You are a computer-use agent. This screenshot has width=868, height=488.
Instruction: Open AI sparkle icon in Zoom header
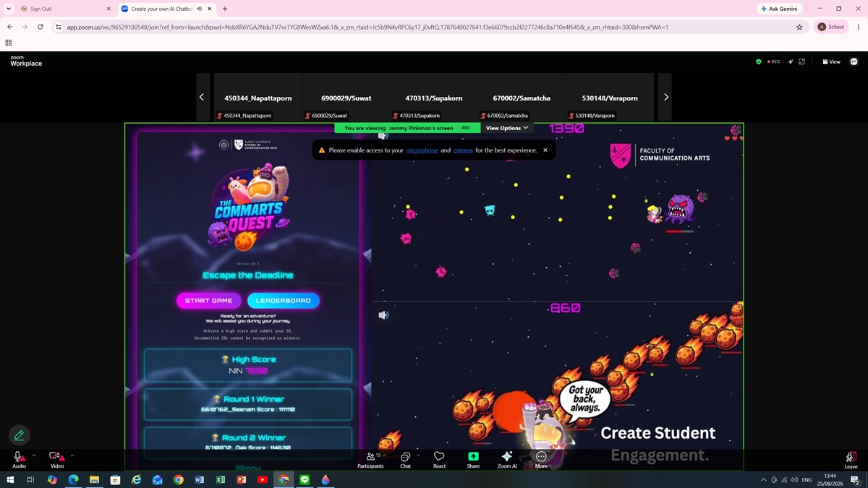click(x=791, y=62)
